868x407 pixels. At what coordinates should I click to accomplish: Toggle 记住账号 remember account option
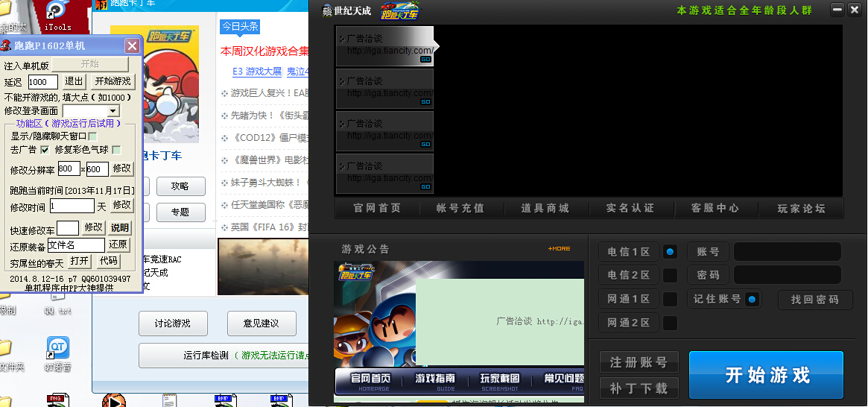click(751, 300)
